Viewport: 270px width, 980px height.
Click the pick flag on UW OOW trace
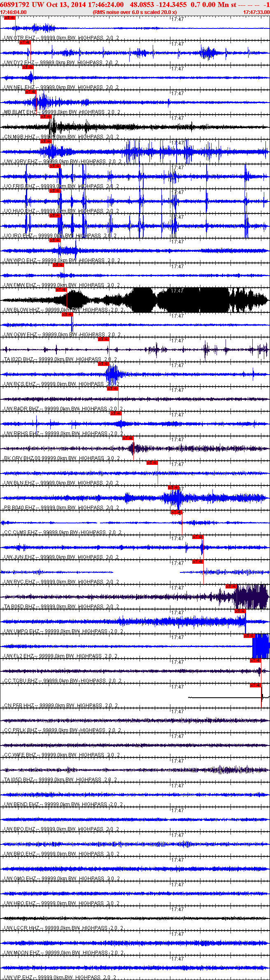click(x=67, y=314)
